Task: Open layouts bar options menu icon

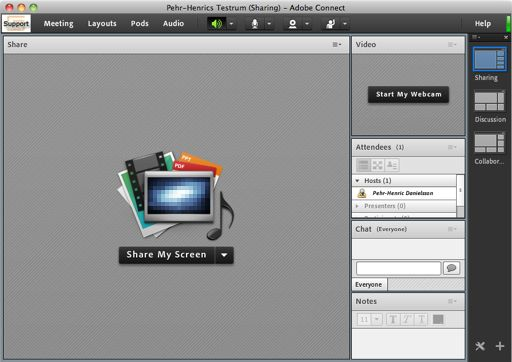Action: 476,37
